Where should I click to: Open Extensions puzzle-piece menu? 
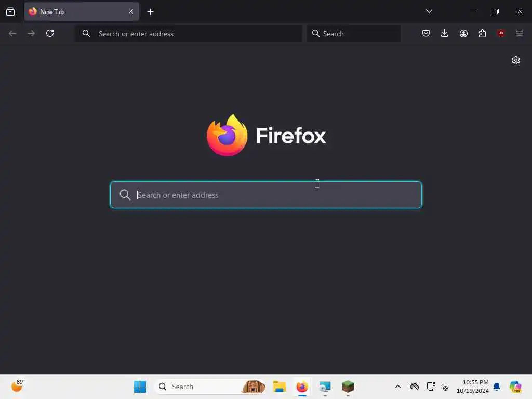(x=482, y=33)
